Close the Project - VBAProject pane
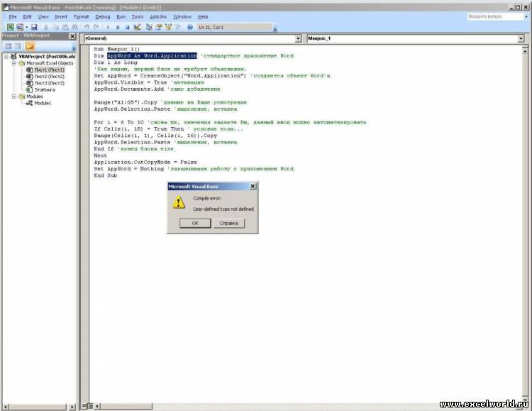The width and height of the screenshot is (532, 411). coord(72,36)
